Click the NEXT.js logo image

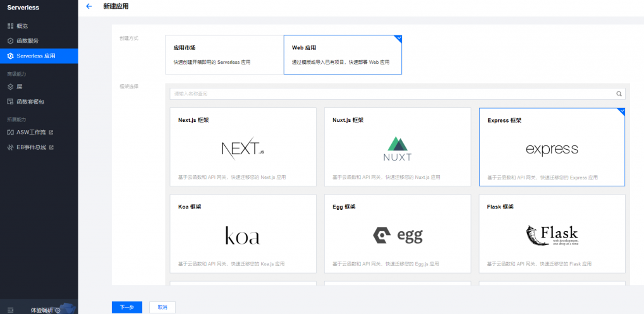point(243,148)
